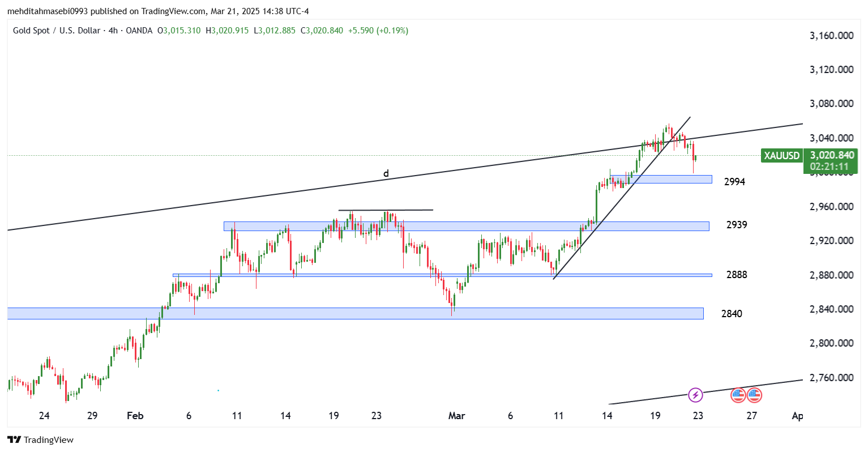
Task: Select the 2840 blue zone rectangle
Action: tap(356, 313)
